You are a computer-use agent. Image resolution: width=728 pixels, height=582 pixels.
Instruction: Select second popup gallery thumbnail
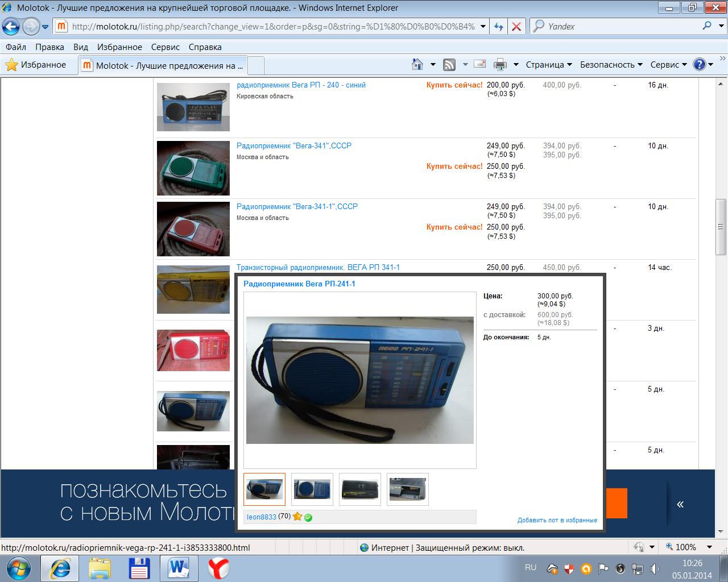point(312,489)
